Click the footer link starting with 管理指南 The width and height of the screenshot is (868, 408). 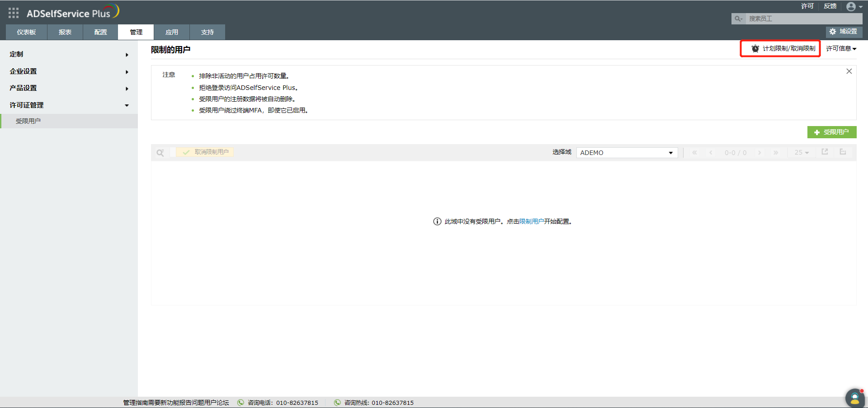click(x=176, y=403)
